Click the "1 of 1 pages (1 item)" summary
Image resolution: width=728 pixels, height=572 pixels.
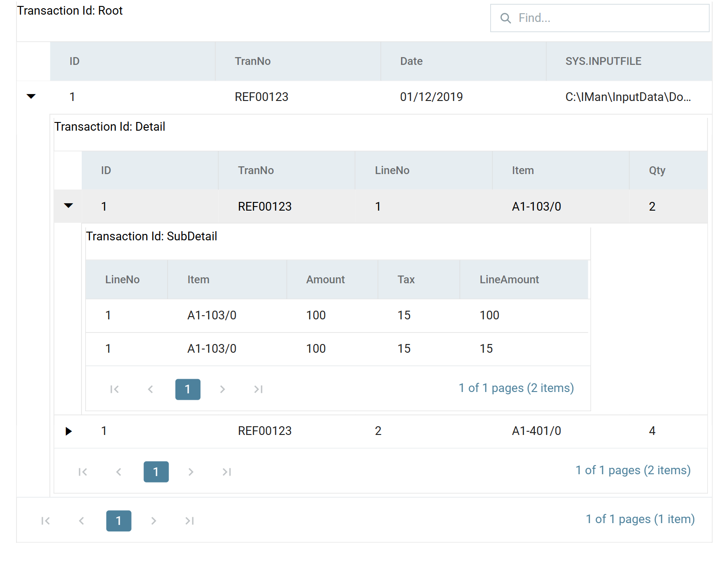click(x=640, y=519)
